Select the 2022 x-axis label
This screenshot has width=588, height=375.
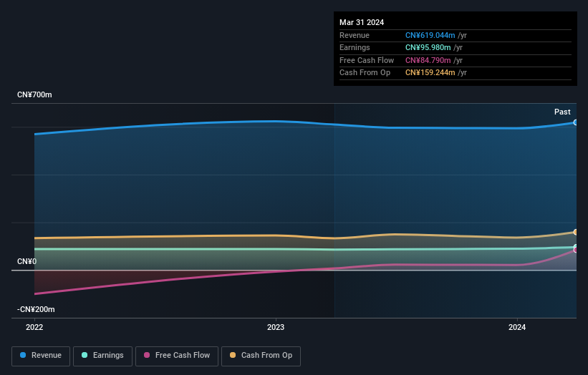tap(34, 328)
